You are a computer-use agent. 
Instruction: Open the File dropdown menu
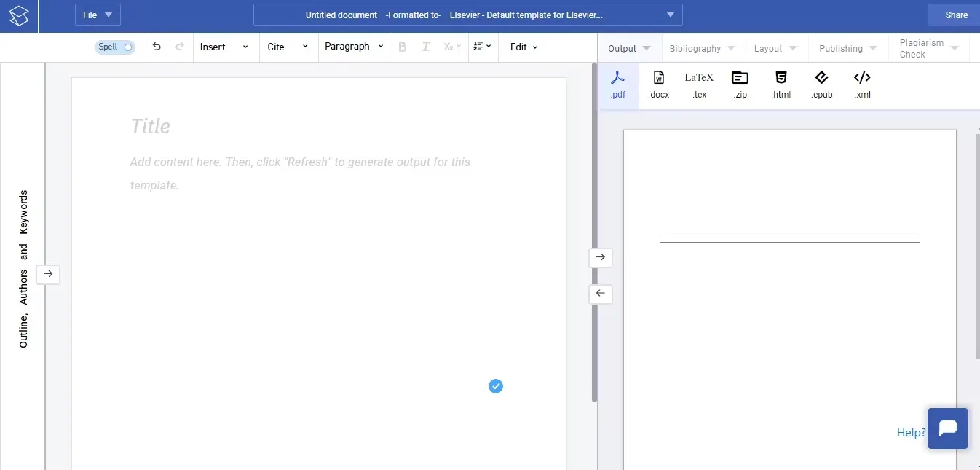tap(98, 15)
